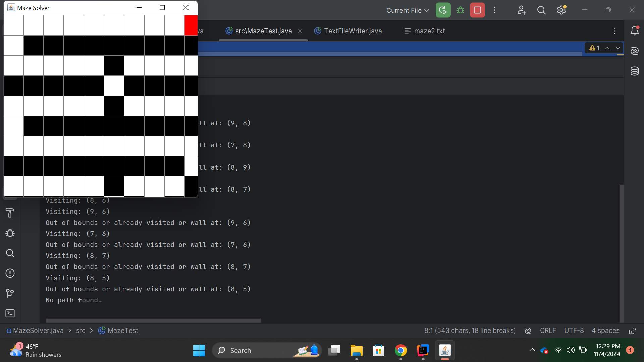Stop the running Maze Solver process
Screen dimensions: 644x362
coord(477,10)
